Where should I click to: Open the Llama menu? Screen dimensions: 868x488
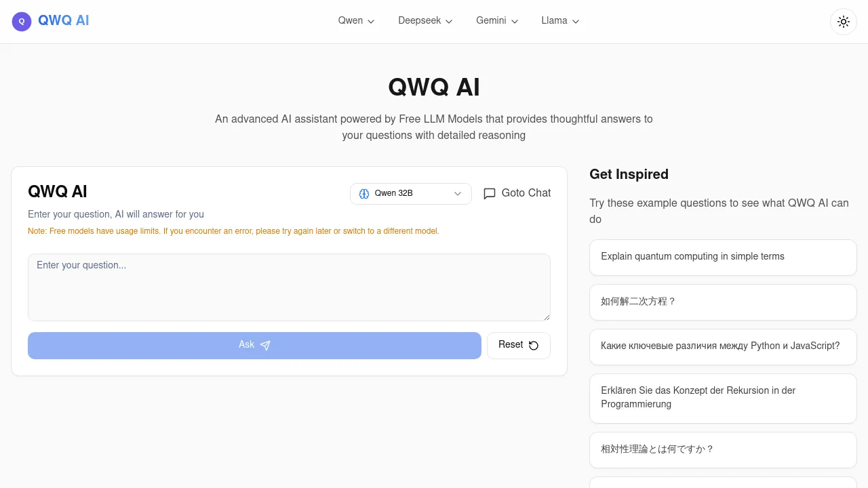[x=559, y=21]
